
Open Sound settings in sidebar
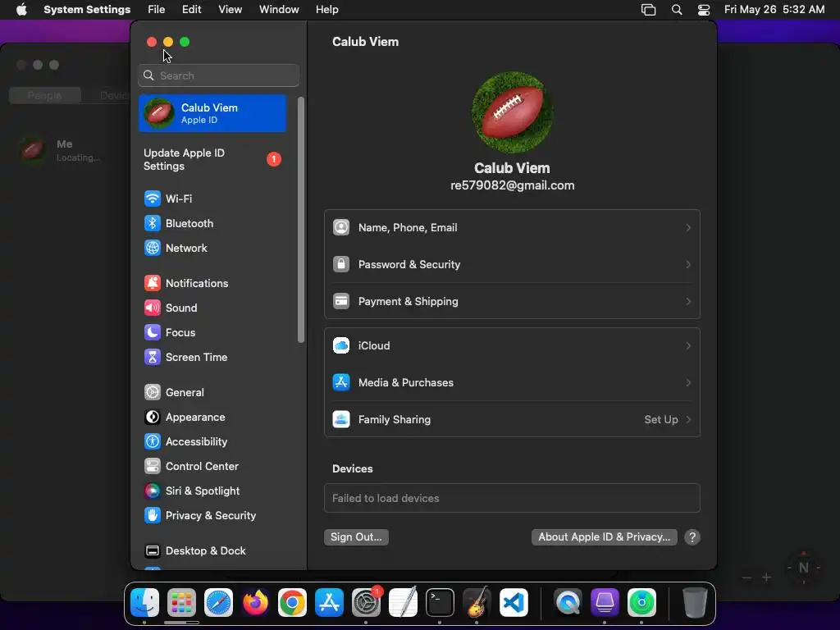click(212, 308)
